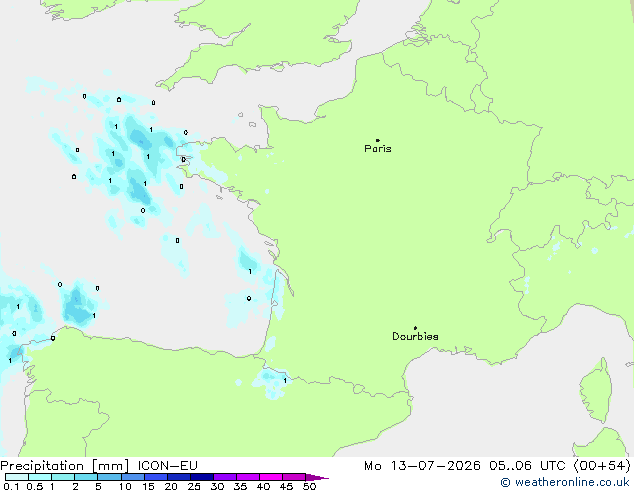
Task: Click the legend value 30
Action: point(217,486)
